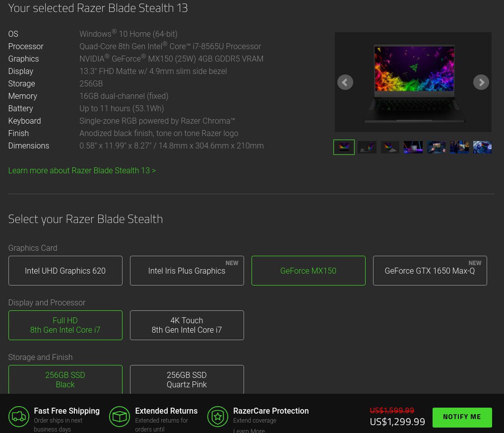504x433 pixels.
Task: Pick 4K Touch 8th Gen Core i7
Action: pos(187,325)
